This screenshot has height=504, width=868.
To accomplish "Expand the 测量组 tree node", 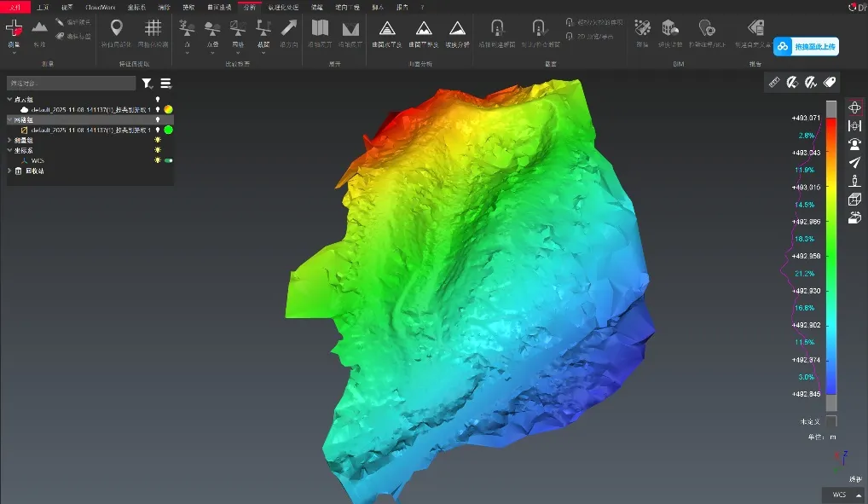I will [x=9, y=140].
